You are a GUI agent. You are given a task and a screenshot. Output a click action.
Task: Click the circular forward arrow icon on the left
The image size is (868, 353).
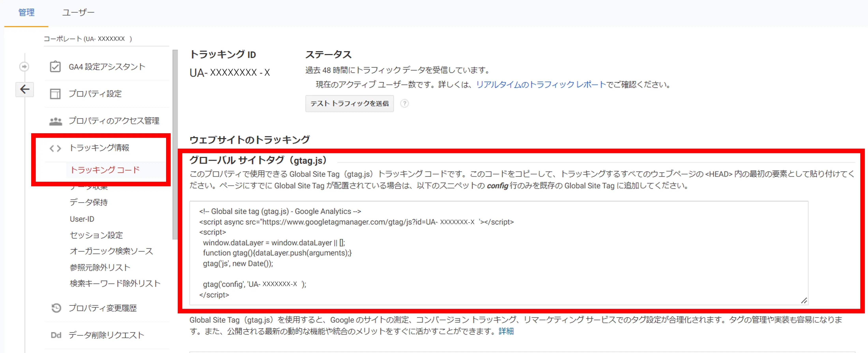(24, 67)
